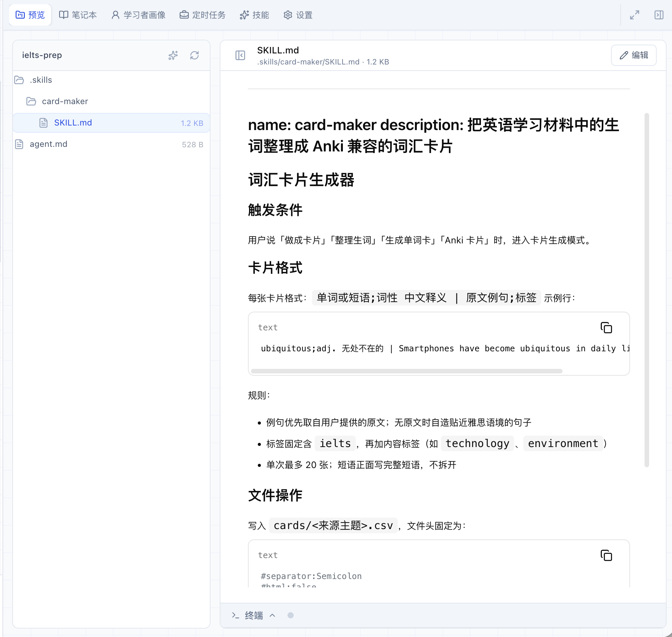Open agent.md in the file tree
Image resolution: width=672 pixels, height=637 pixels.
[x=111, y=144]
